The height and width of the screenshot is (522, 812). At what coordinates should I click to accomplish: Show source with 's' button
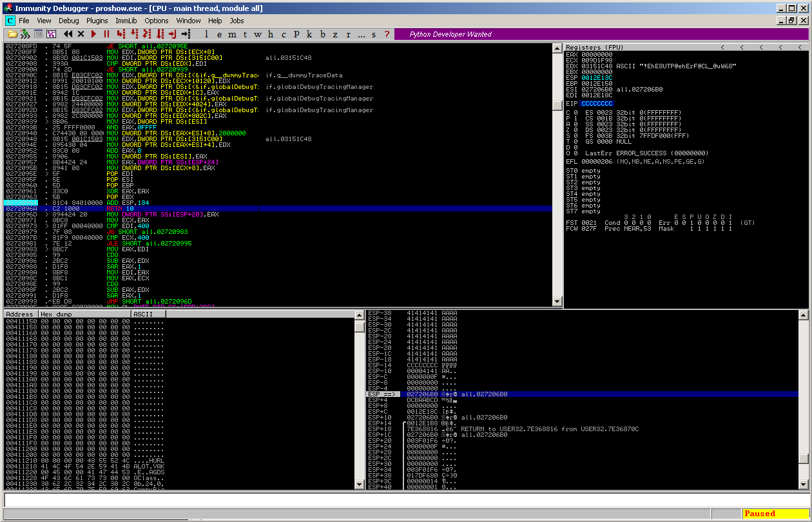pyautogui.click(x=374, y=34)
